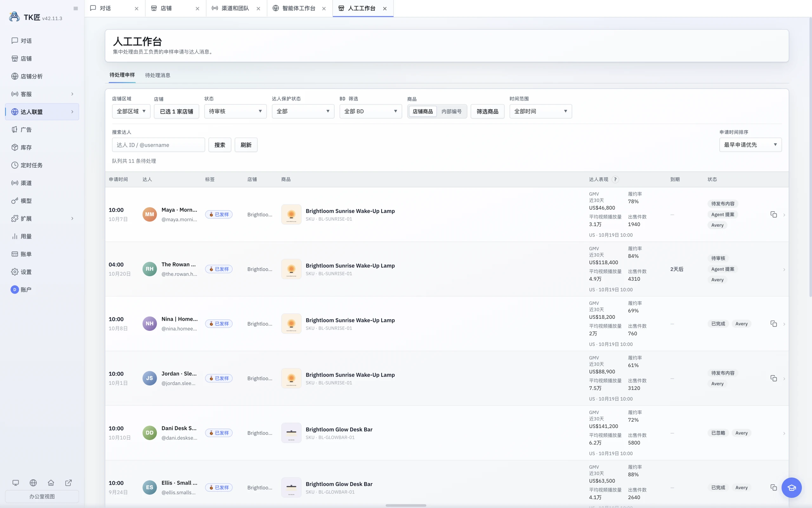The height and width of the screenshot is (508, 812).
Task: Open 用量 usage page
Action: click(42, 237)
